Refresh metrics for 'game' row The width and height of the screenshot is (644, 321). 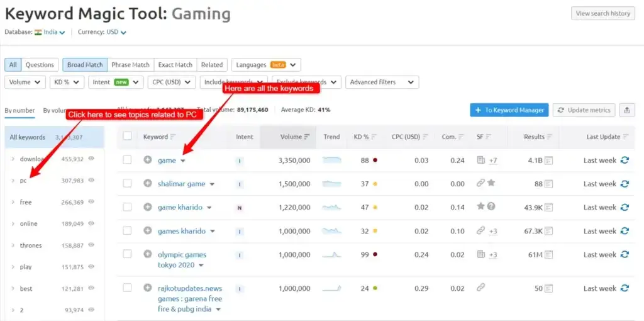625,160
